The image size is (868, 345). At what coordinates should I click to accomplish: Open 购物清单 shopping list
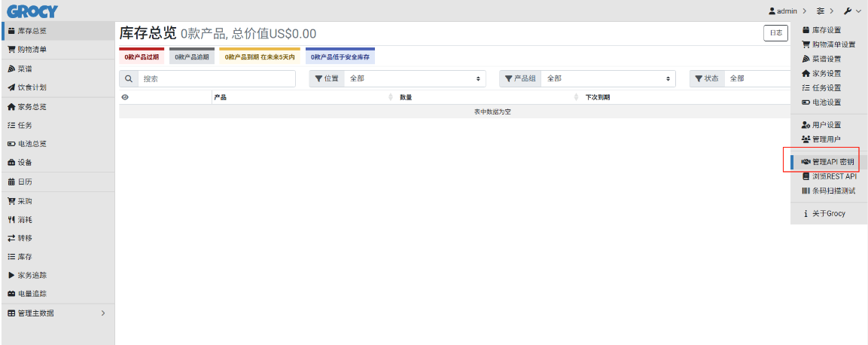(x=58, y=49)
